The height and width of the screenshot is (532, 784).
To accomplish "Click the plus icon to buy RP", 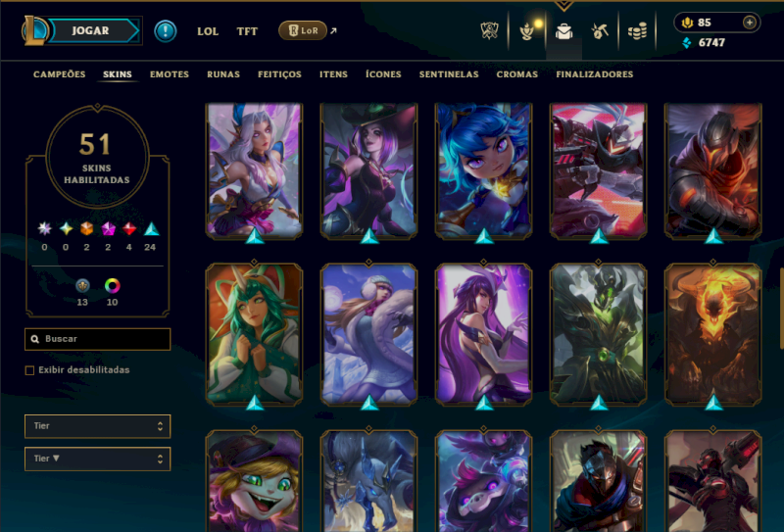I will (749, 23).
